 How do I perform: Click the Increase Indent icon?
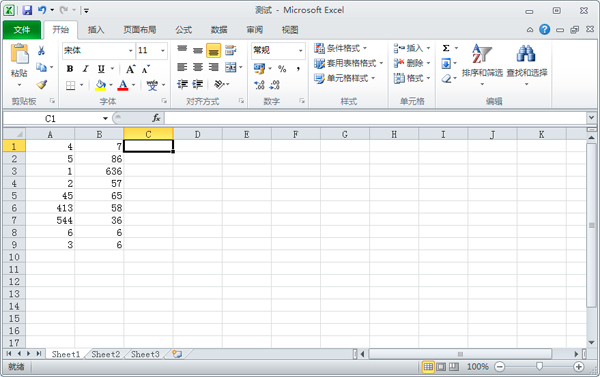click(198, 85)
